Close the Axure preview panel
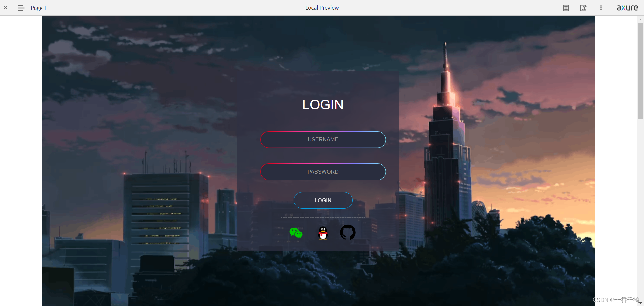 pyautogui.click(x=6, y=8)
